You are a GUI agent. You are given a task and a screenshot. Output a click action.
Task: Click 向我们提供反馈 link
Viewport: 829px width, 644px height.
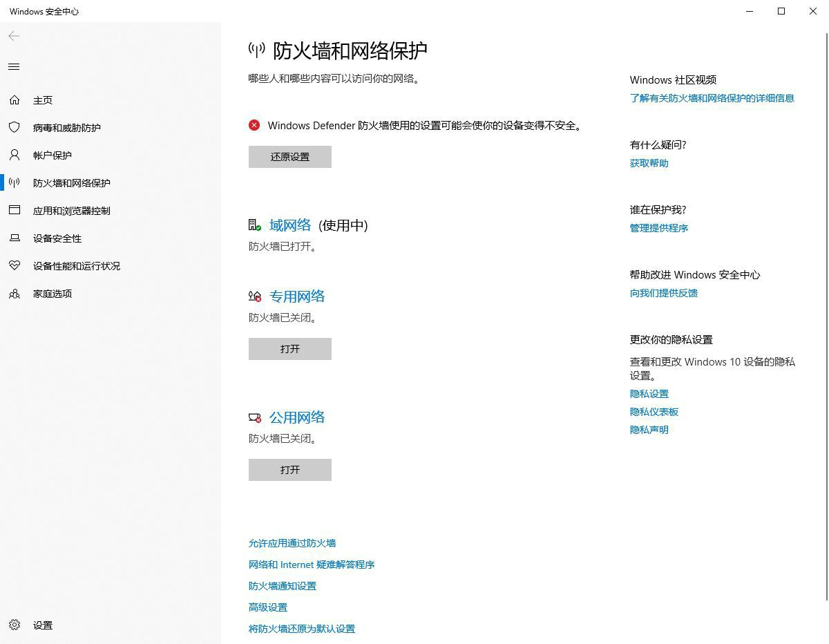click(x=664, y=293)
